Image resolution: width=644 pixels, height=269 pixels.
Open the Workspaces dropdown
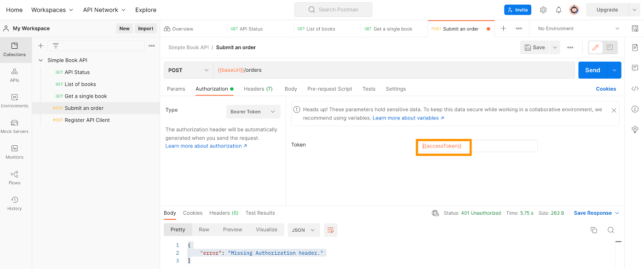point(52,10)
